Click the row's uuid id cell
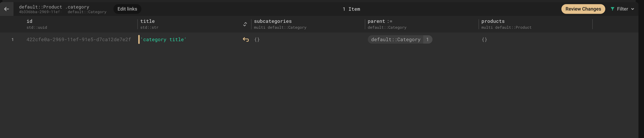 click(x=79, y=39)
